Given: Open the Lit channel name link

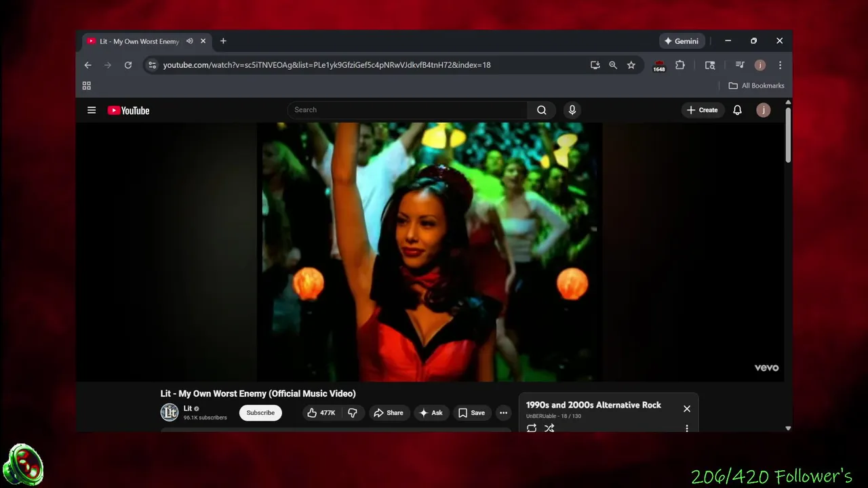Looking at the screenshot, I should point(188,408).
